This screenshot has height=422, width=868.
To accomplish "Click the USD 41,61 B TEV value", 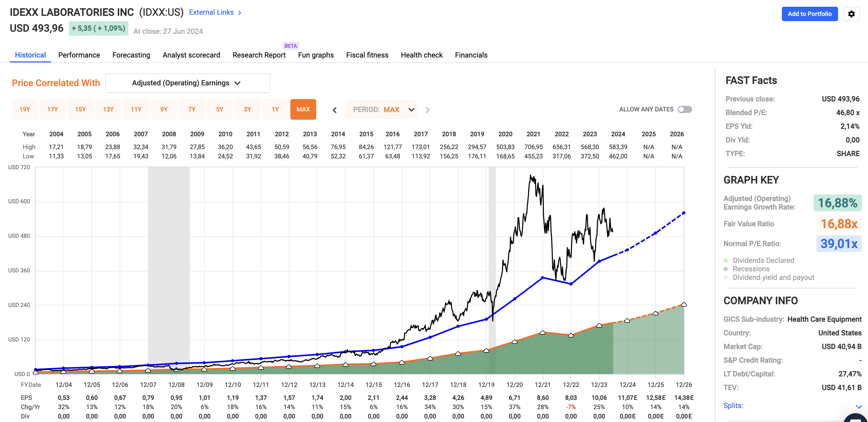I will coord(841,388).
